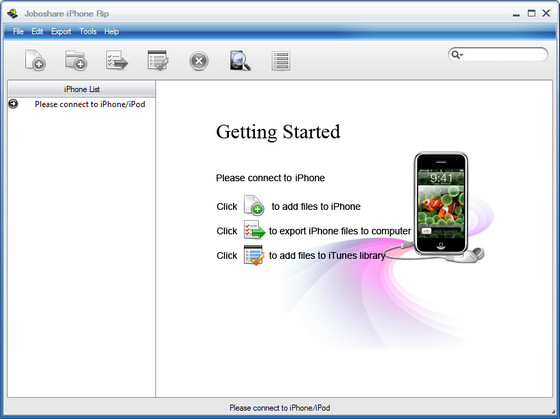This screenshot has height=419, width=560.
Task: Open the search filter dropdown arrow
Action: [x=461, y=55]
